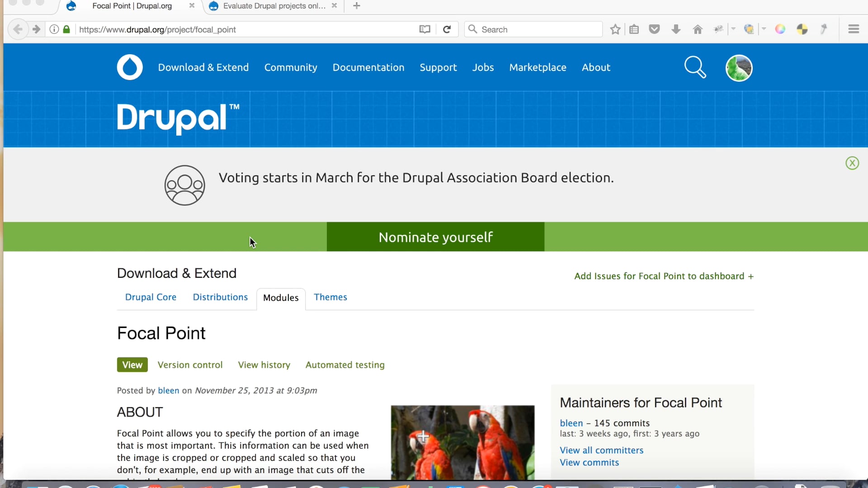
Task: Click the Search box in browser toolbar
Action: [x=533, y=29]
